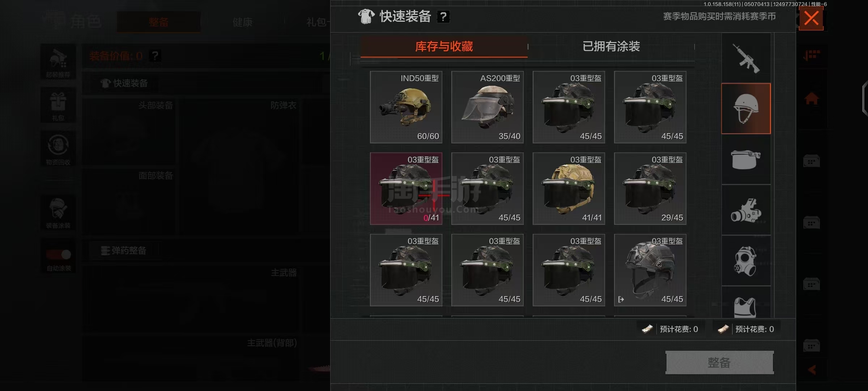Select the 03重型盔 with 29/45 durability
The width and height of the screenshot is (868, 391).
[650, 189]
